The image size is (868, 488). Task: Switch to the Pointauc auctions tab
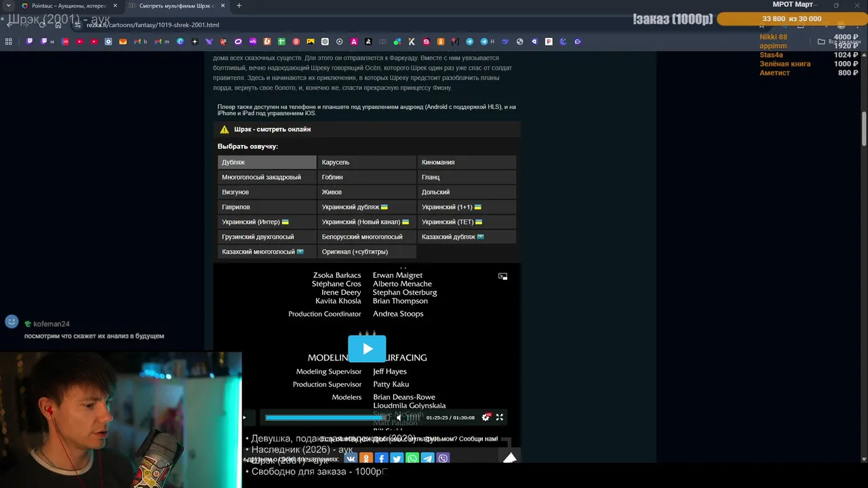pyautogui.click(x=68, y=5)
